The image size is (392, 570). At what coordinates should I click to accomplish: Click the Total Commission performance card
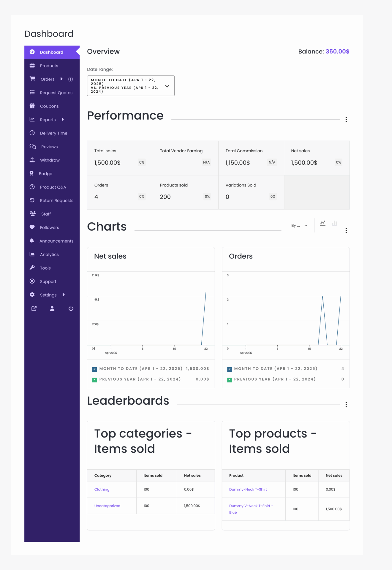click(x=251, y=158)
